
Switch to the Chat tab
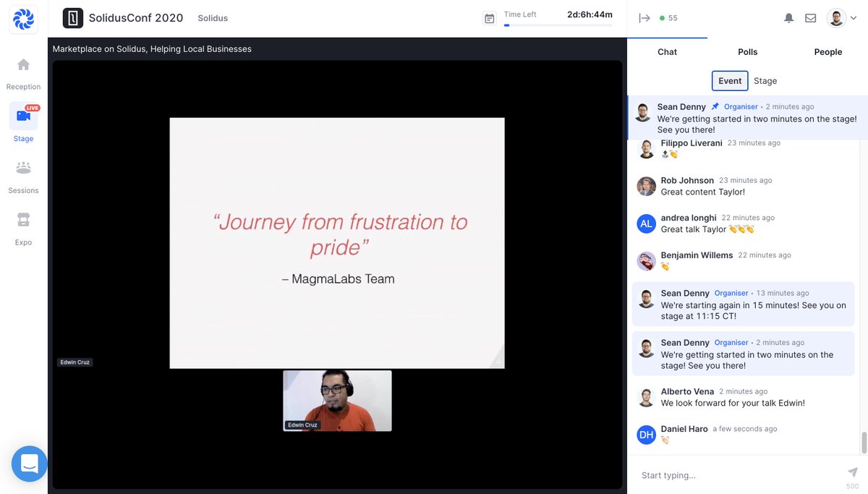coord(667,52)
